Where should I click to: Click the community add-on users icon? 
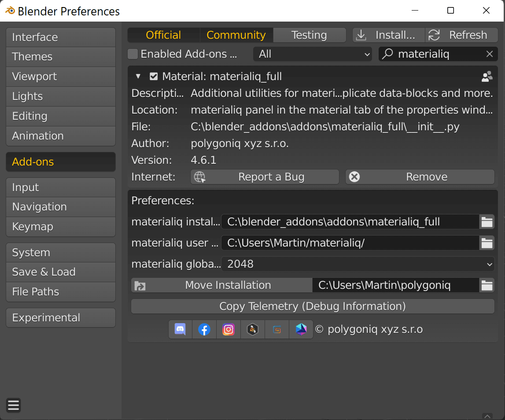(487, 76)
